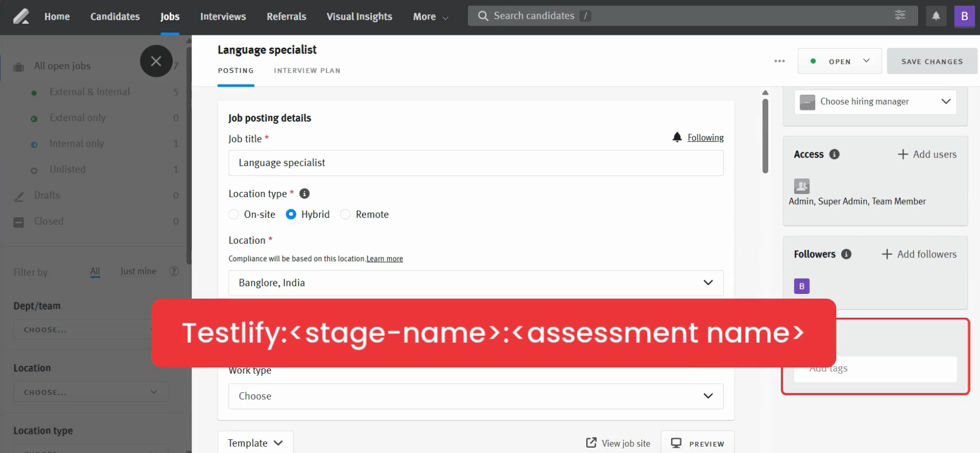This screenshot has width=980, height=453.
Task: Show Followers info icon
Action: pyautogui.click(x=846, y=254)
